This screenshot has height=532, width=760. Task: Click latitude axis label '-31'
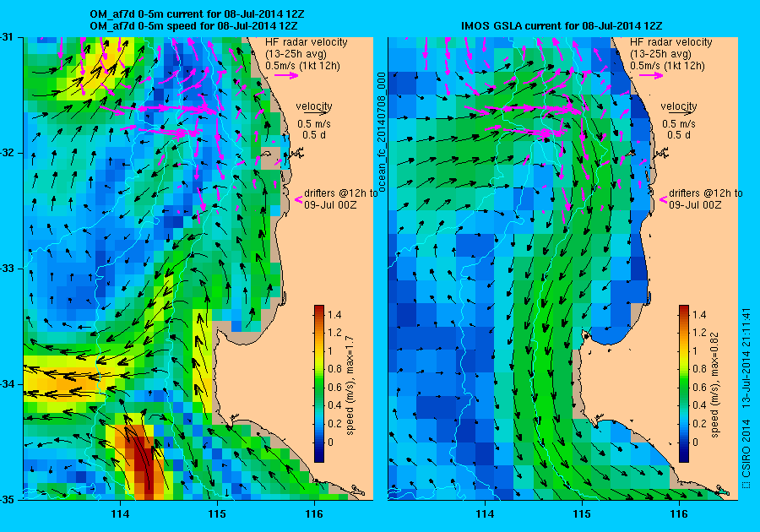pyautogui.click(x=6, y=37)
